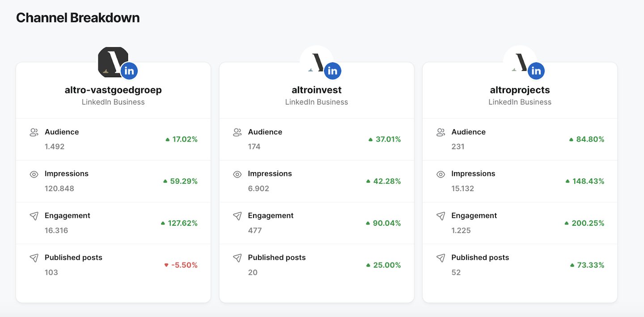The image size is (644, 317).
Task: Click Published posts label in altroinvest card
Action: [277, 258]
